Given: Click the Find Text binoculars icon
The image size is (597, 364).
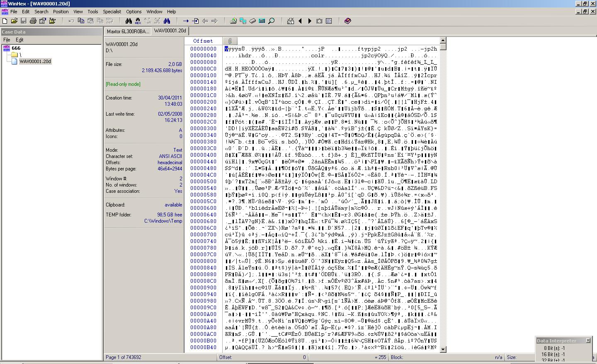Looking at the screenshot, I should [x=129, y=21].
